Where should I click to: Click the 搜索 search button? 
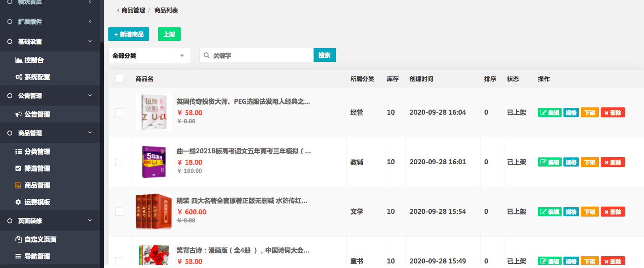[x=325, y=55]
